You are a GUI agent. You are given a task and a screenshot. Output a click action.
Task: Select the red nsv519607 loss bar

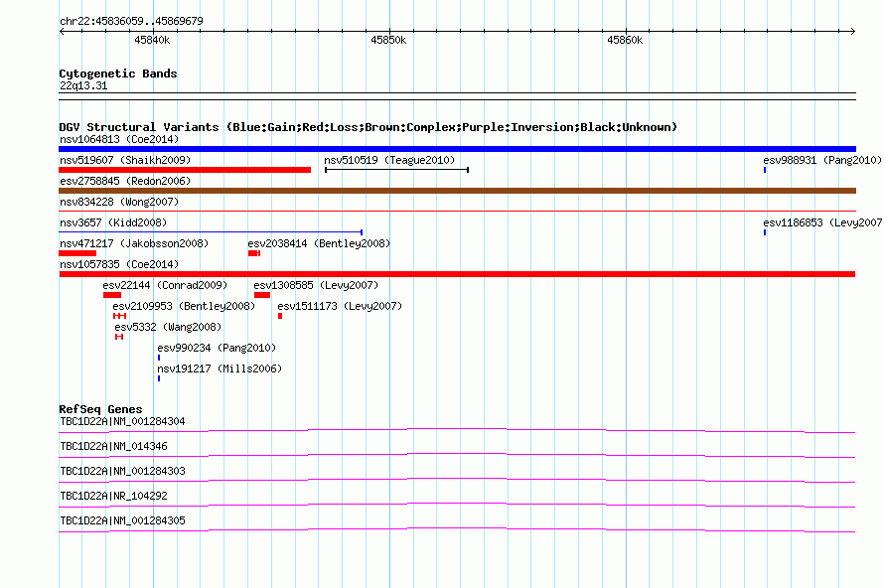[x=185, y=170]
